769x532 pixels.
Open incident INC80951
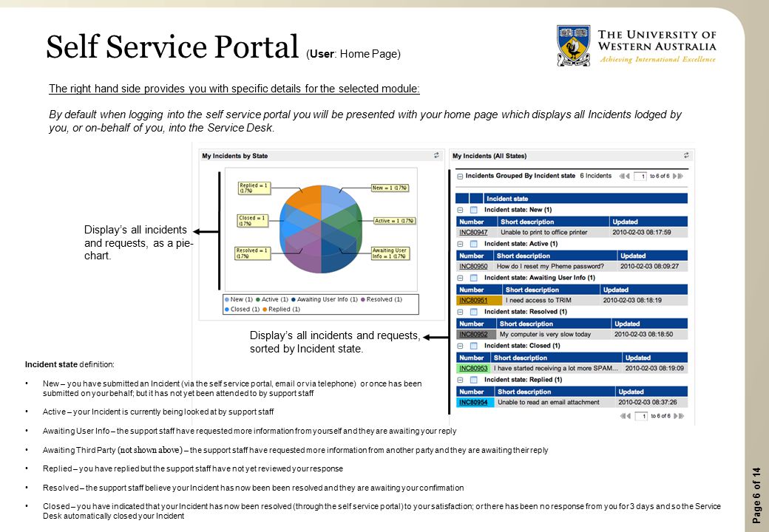tap(473, 300)
